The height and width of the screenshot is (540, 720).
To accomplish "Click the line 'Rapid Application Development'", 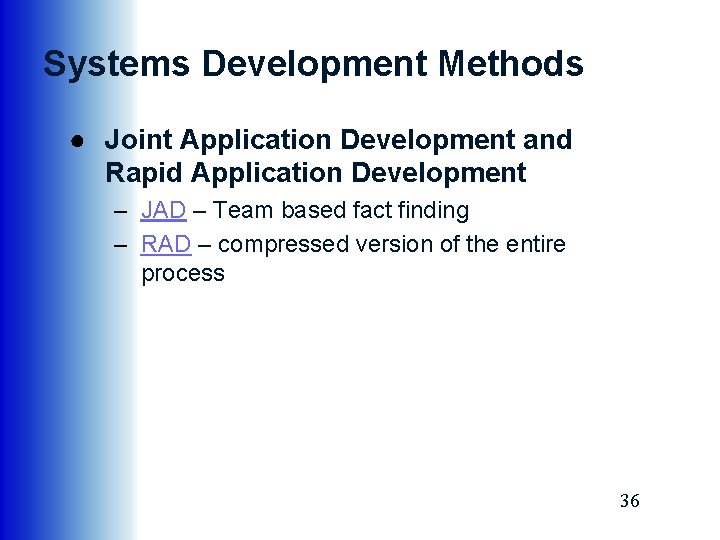I will click(x=315, y=173).
